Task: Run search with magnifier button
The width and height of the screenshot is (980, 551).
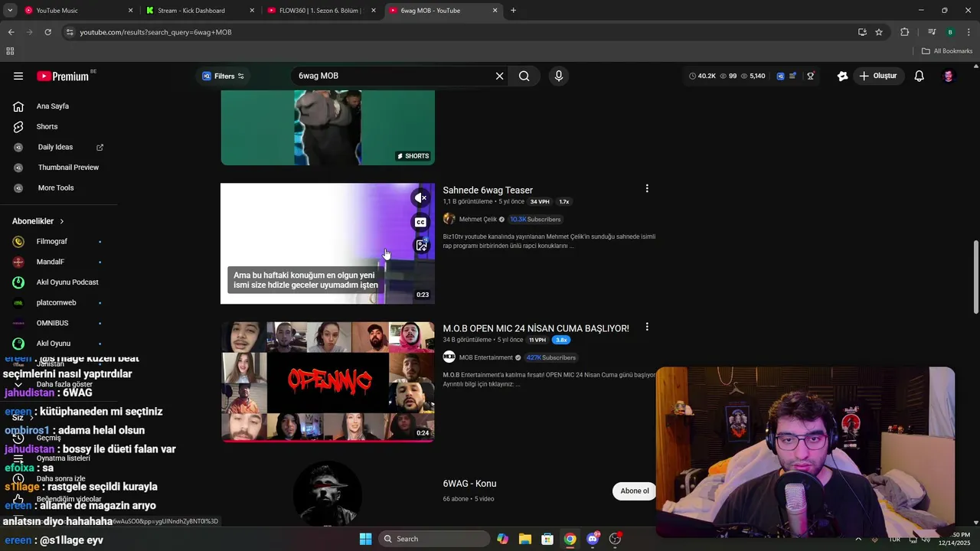Action: point(524,76)
